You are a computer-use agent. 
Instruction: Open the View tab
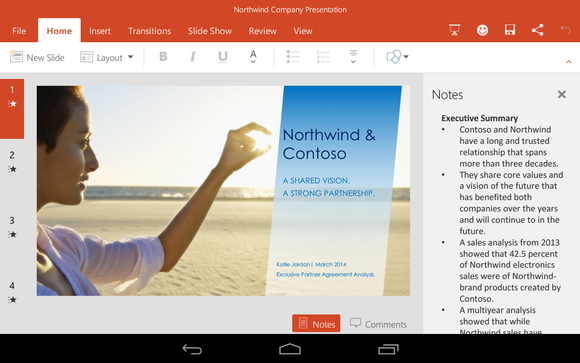pos(303,31)
